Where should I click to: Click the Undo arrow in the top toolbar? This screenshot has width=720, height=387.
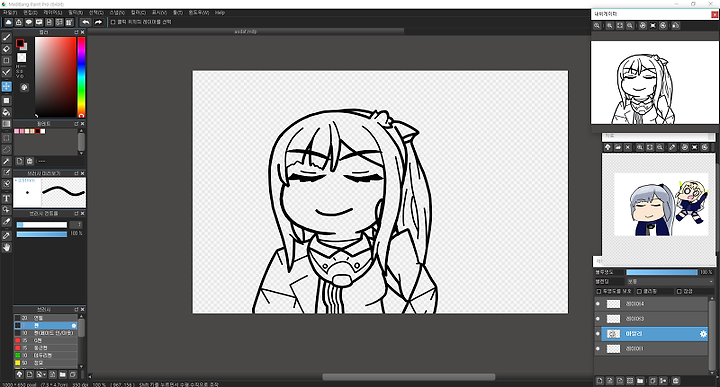[86, 22]
